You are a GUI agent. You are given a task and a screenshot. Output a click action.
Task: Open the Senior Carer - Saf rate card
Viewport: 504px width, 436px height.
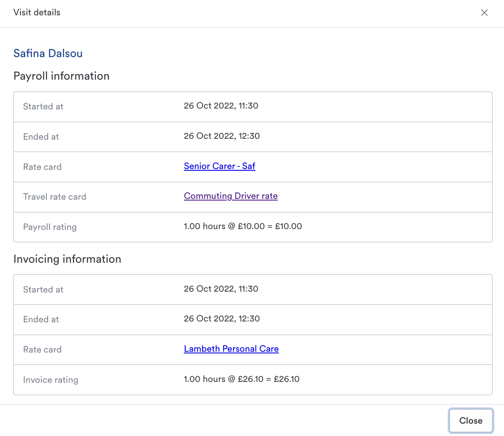[220, 166]
